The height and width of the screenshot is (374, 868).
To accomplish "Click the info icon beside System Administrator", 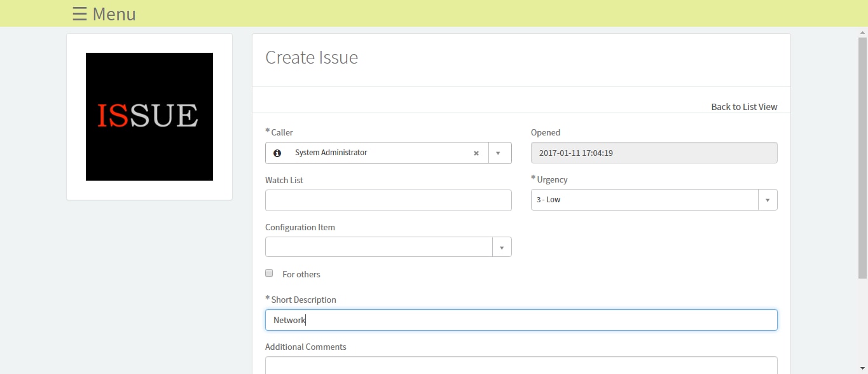I will (x=277, y=153).
